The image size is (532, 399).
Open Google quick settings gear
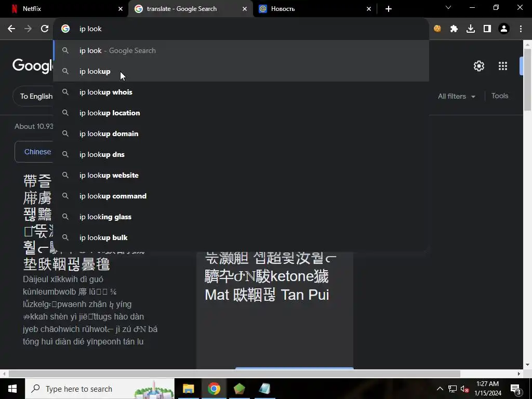point(478,66)
